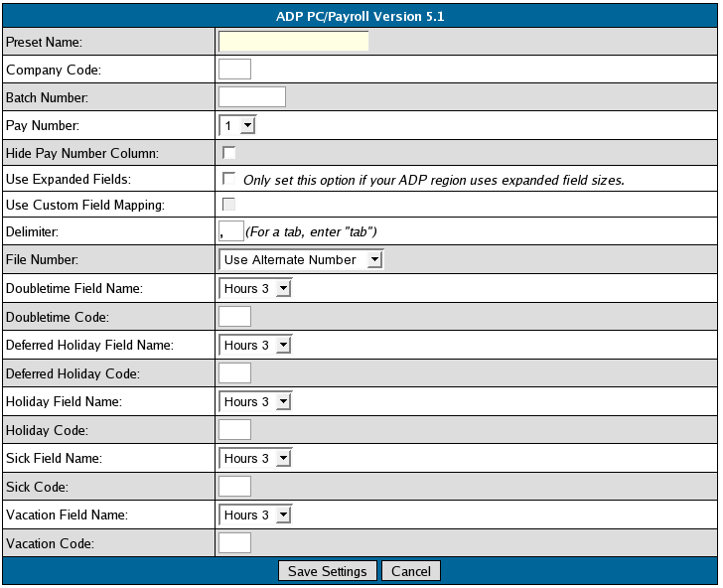Click the Preset Name input field
The image size is (723, 588).
tap(293, 42)
